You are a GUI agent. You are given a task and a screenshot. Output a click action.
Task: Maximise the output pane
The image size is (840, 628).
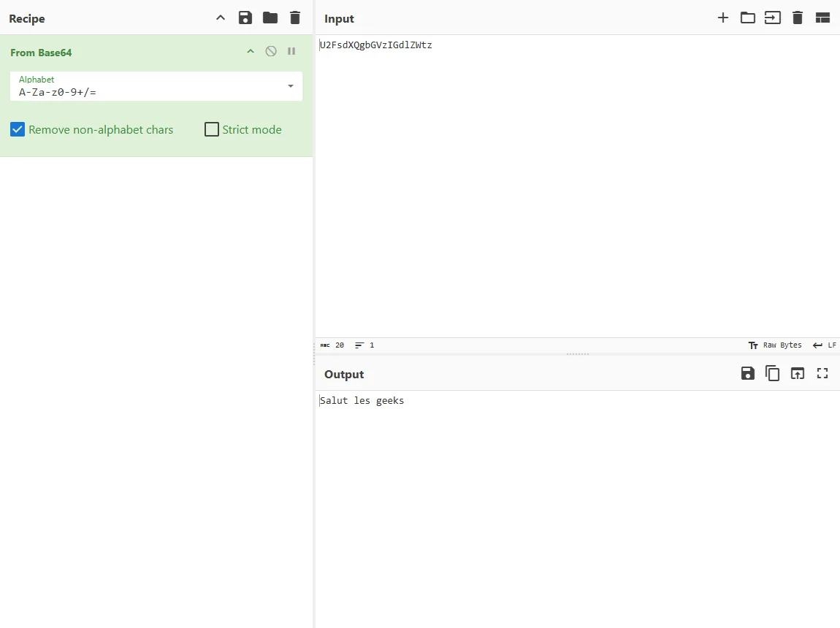pos(822,373)
